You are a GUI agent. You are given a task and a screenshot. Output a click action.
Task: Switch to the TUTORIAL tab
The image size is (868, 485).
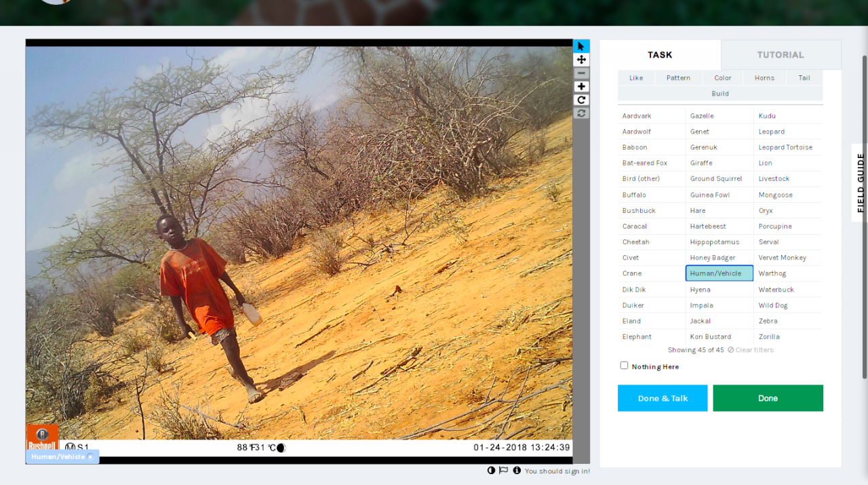[781, 55]
